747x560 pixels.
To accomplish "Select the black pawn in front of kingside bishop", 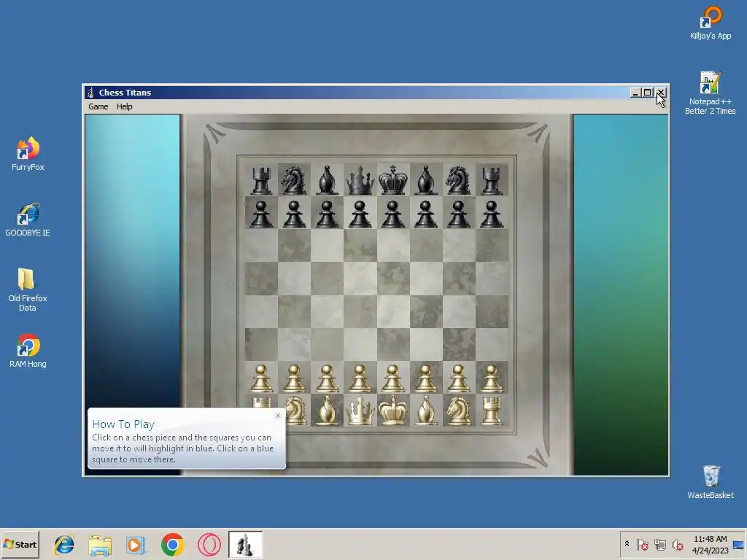I will click(x=425, y=214).
